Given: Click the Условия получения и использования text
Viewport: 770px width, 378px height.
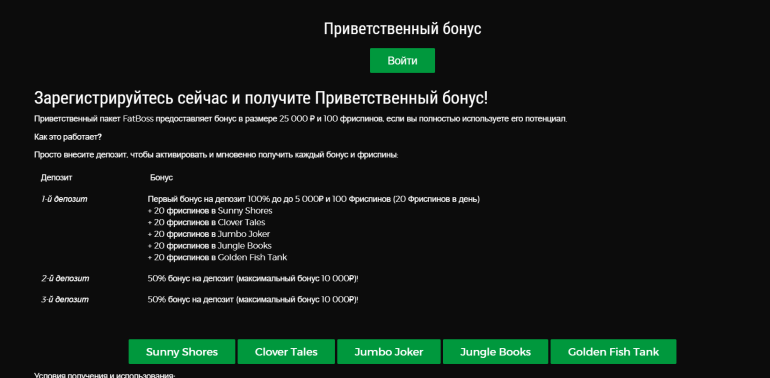Looking at the screenshot, I should pyautogui.click(x=105, y=375).
